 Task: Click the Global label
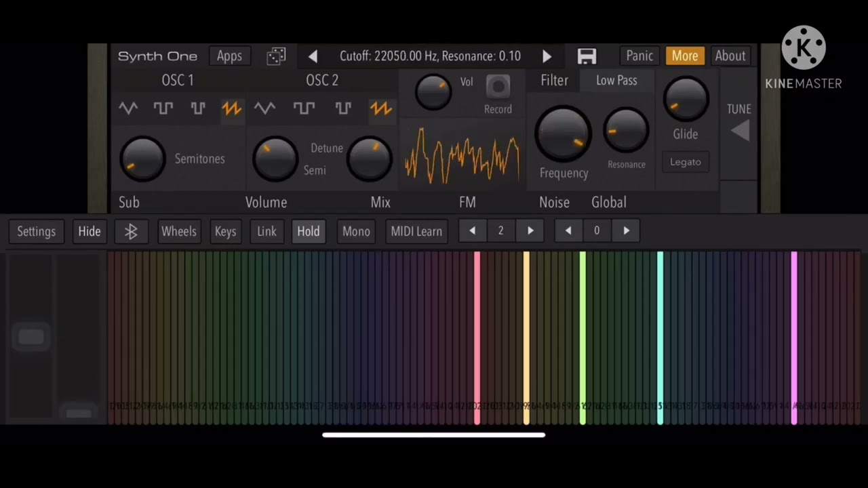click(x=609, y=202)
